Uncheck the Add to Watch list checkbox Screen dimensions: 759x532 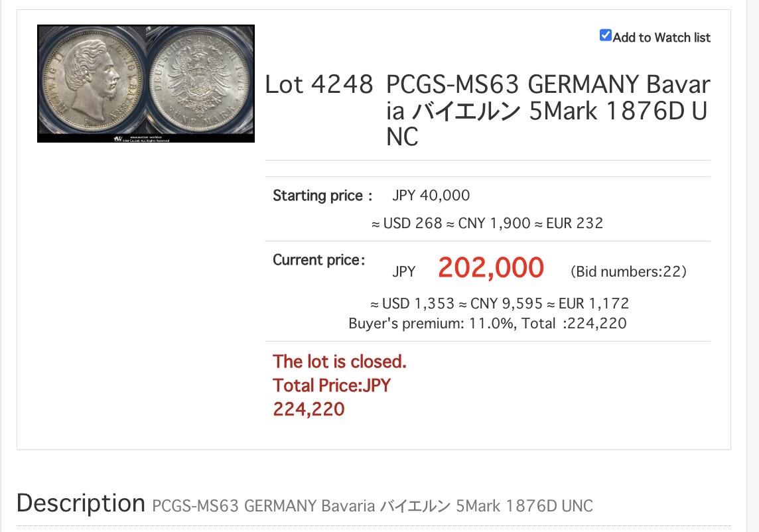point(605,36)
